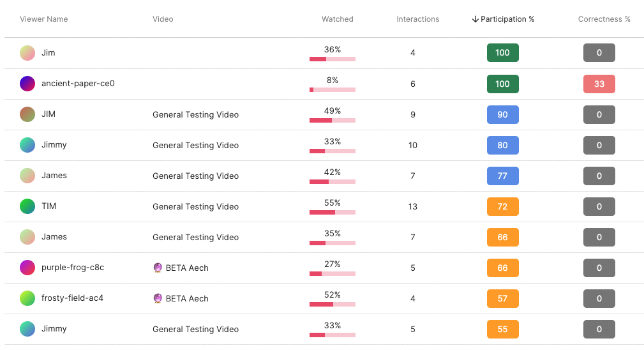The height and width of the screenshot is (350, 644).
Task: Click crystal ball icon in frosty-field-ac4 row
Action: point(158,298)
